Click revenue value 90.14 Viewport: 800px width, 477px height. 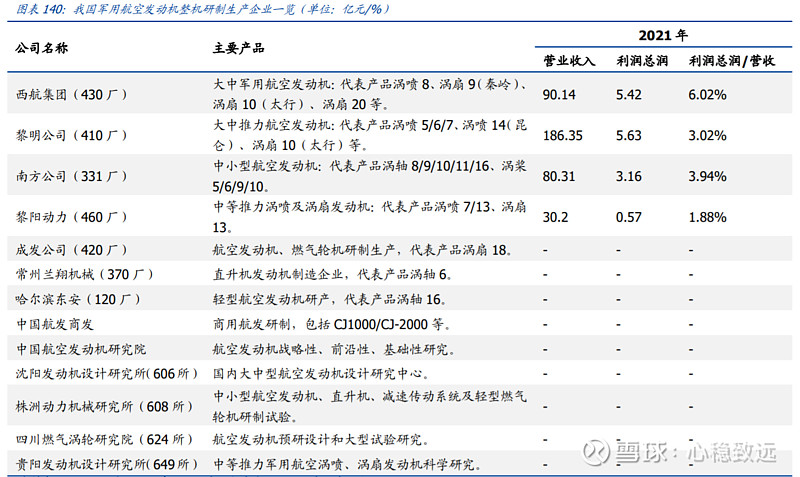559,95
